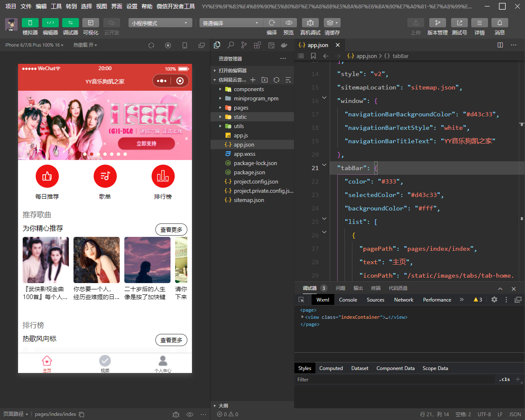Open project.config.json in the file tree
Screen dimensions: 525x420
(x=252, y=181)
